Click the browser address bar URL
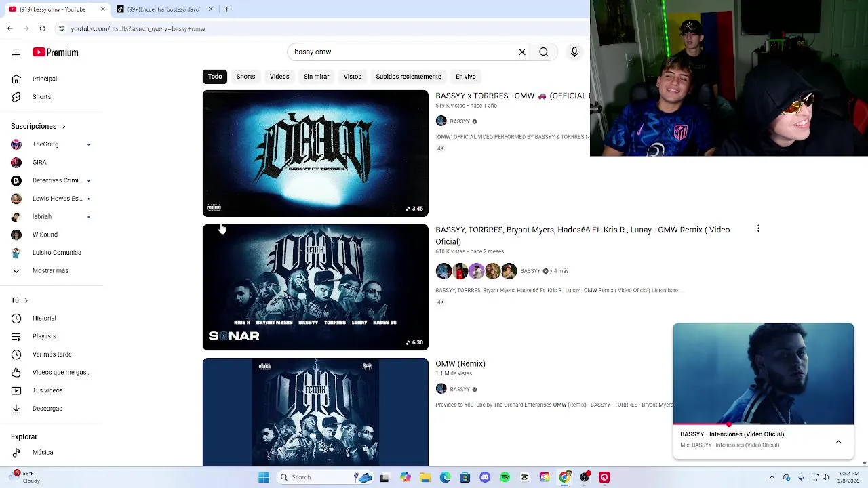868x488 pixels. tap(138, 28)
